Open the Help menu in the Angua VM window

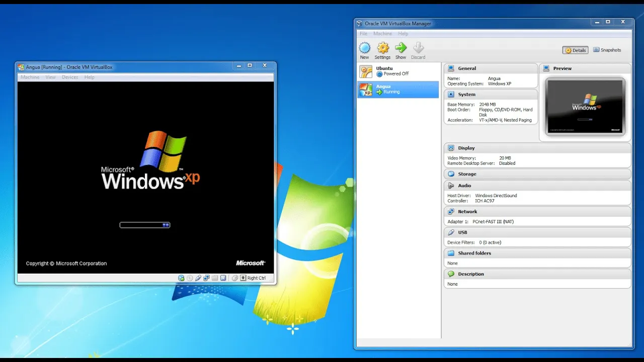[x=90, y=77]
